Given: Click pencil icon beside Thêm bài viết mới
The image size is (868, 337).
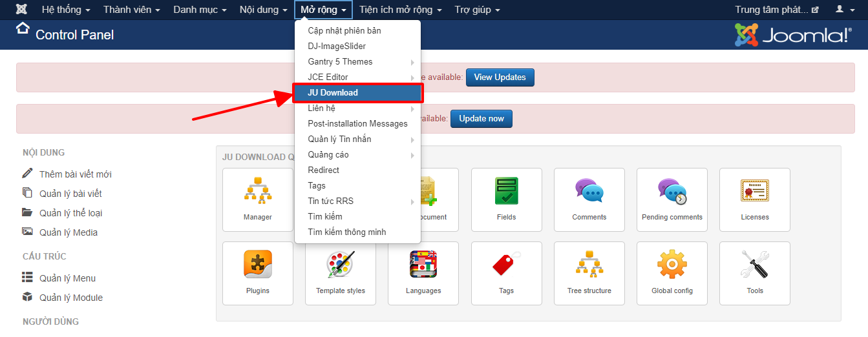Looking at the screenshot, I should point(27,173).
